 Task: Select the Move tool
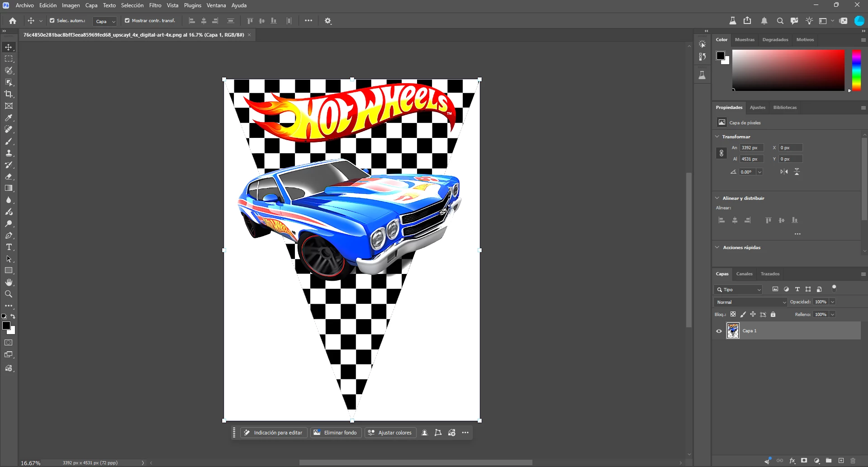[x=9, y=47]
